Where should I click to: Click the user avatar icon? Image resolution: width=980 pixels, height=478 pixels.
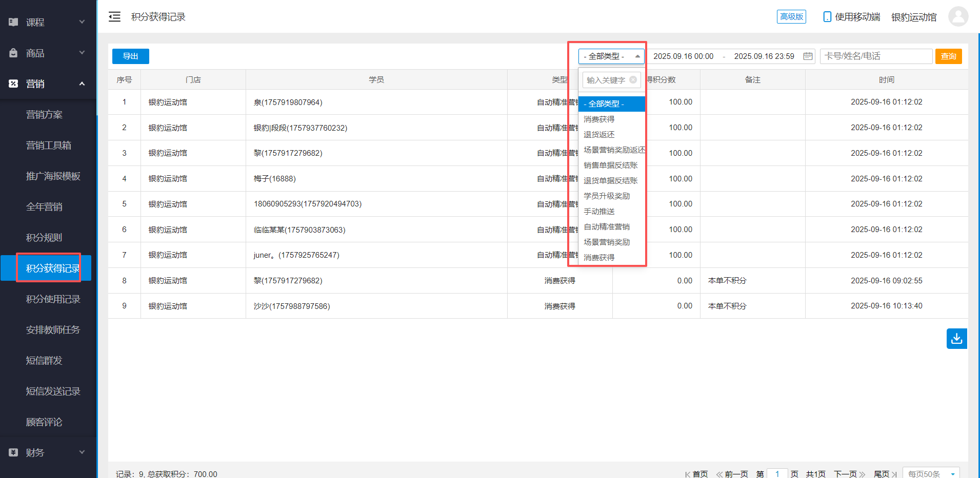(958, 16)
